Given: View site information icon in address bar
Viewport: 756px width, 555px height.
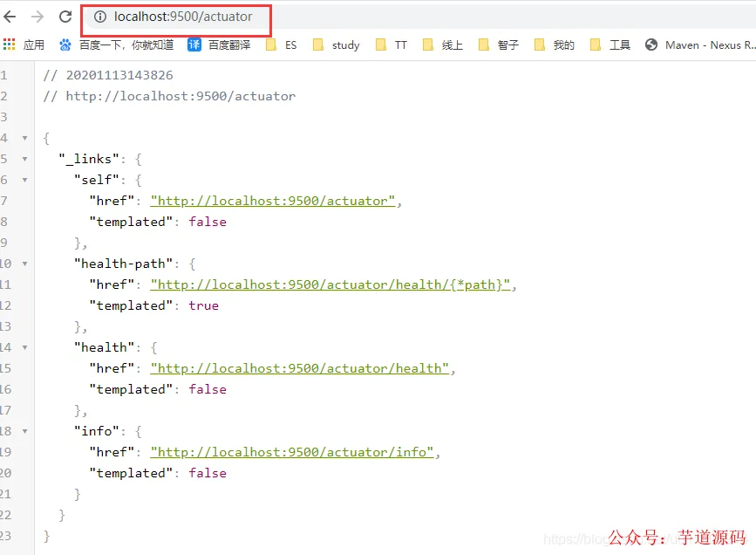Looking at the screenshot, I should 99,17.
